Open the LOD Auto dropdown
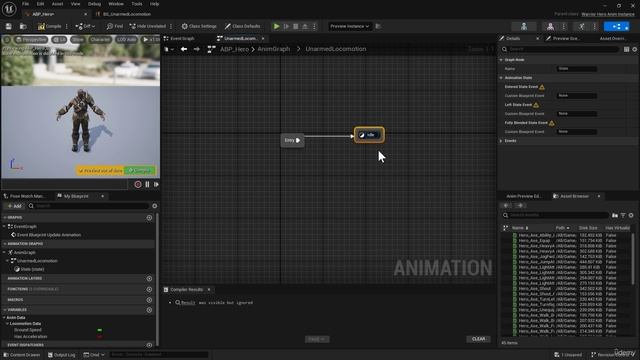 point(127,40)
